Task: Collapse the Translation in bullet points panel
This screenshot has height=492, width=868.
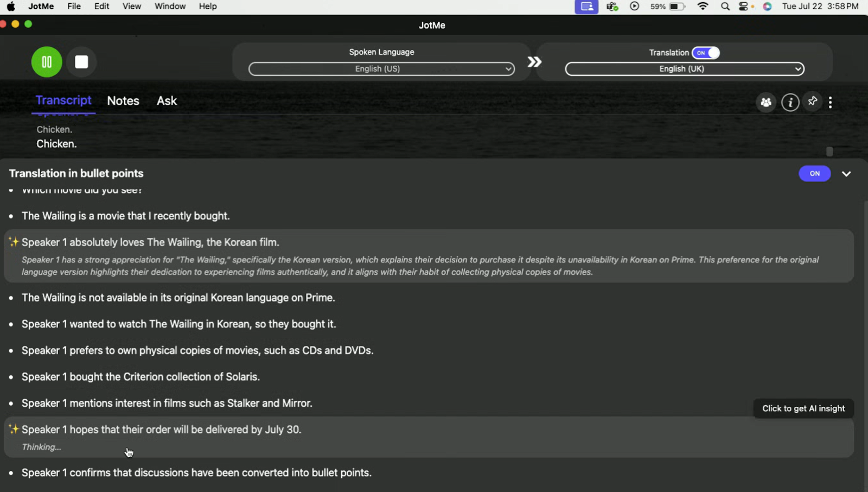Action: (x=846, y=174)
